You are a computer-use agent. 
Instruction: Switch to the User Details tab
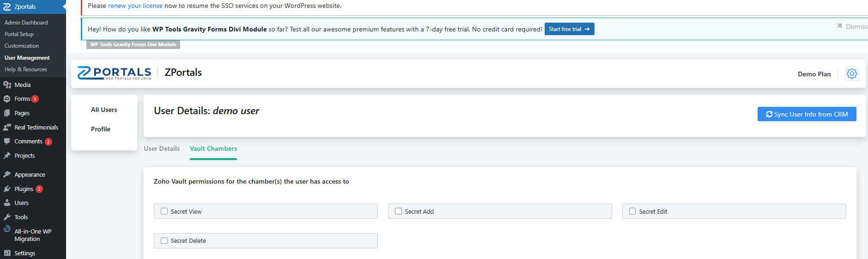coord(162,148)
